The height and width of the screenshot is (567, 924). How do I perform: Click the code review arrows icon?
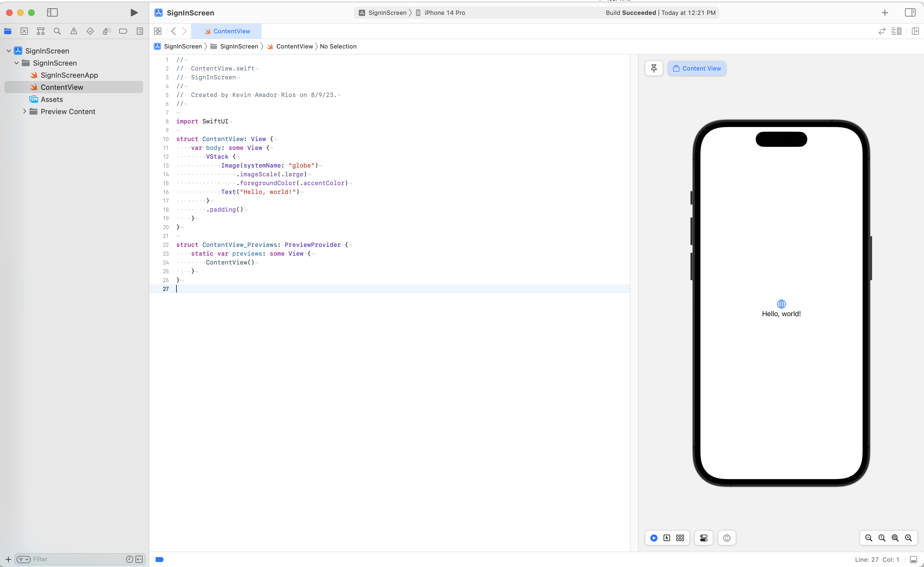tap(882, 31)
